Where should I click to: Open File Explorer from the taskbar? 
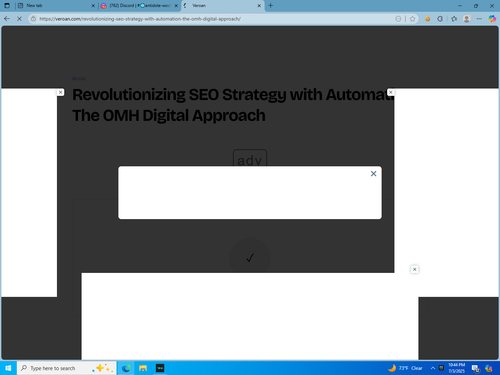pos(143,368)
